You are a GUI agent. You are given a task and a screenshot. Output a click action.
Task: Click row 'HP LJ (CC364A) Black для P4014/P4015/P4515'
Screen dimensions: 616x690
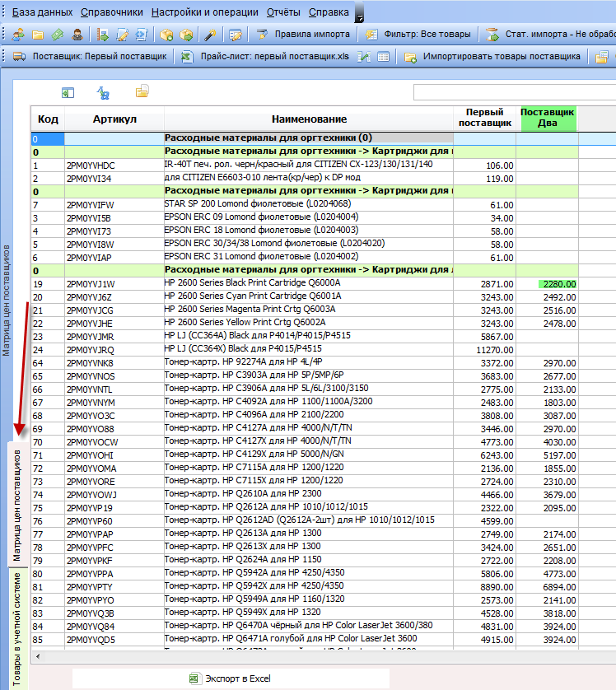pos(308,336)
